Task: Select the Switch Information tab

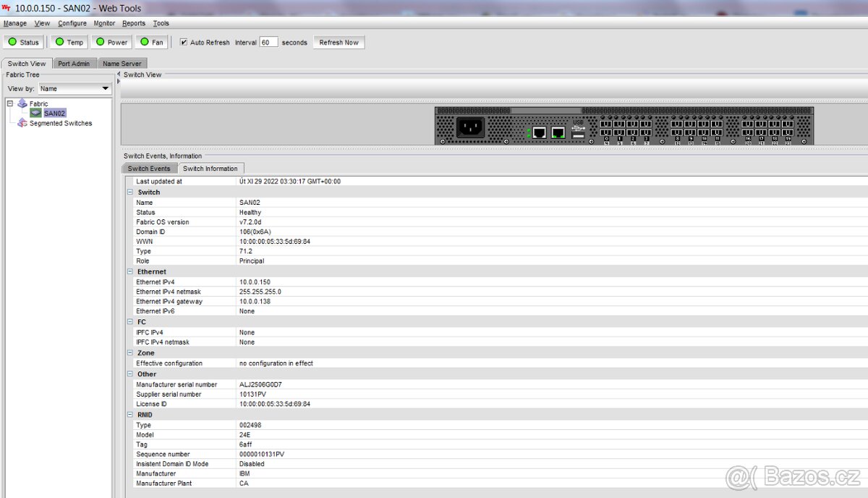Action: 210,169
